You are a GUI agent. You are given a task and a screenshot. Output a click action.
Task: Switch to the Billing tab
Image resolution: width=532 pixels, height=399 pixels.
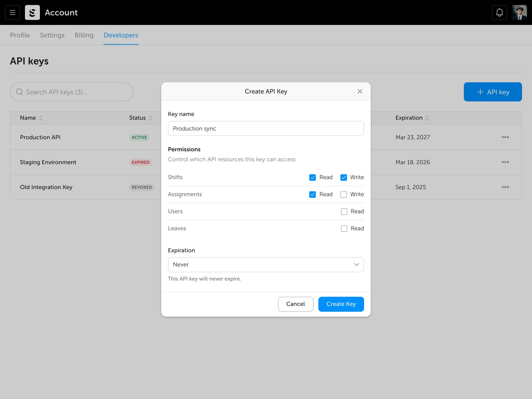[84, 35]
